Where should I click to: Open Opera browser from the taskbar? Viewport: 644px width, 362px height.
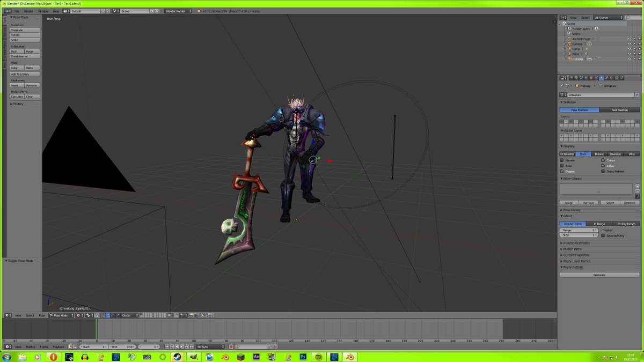point(54,357)
